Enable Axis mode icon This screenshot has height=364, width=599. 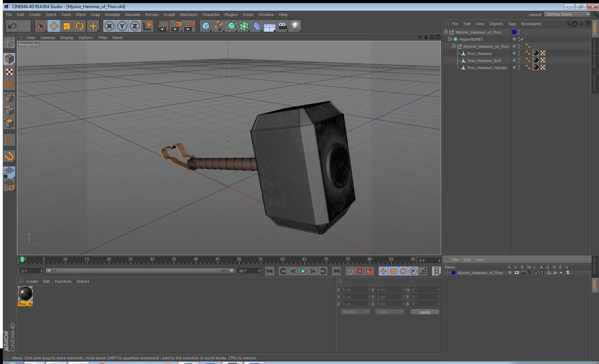click(9, 140)
